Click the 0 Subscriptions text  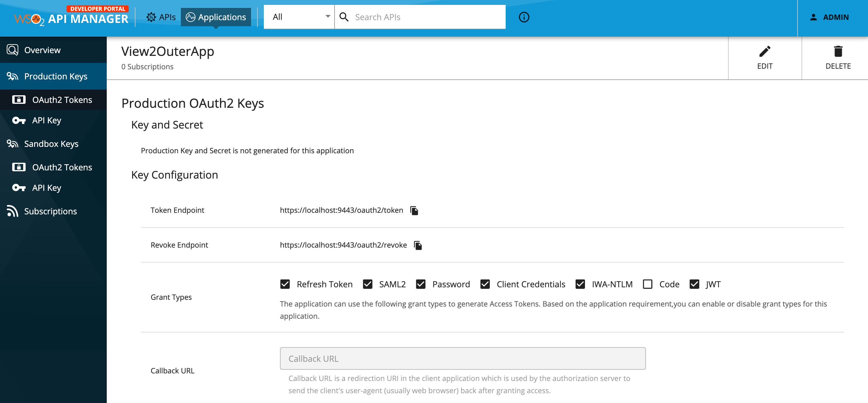(x=147, y=67)
